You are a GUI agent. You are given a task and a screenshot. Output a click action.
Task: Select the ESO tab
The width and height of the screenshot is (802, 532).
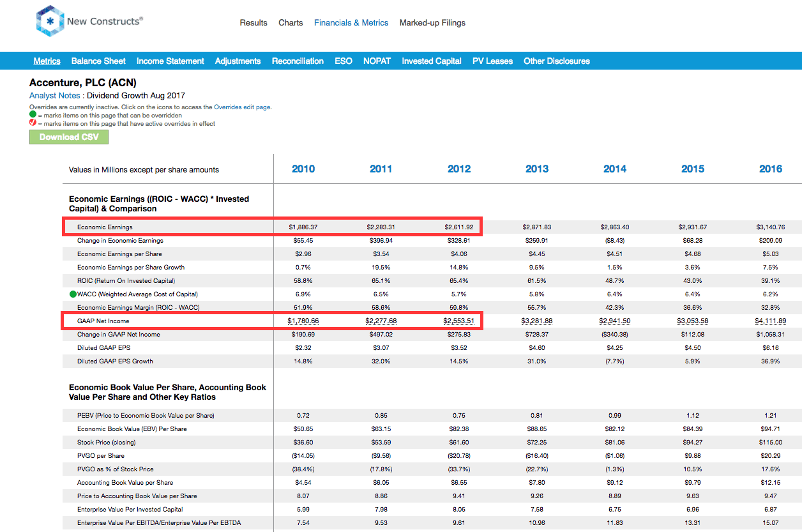pos(344,61)
